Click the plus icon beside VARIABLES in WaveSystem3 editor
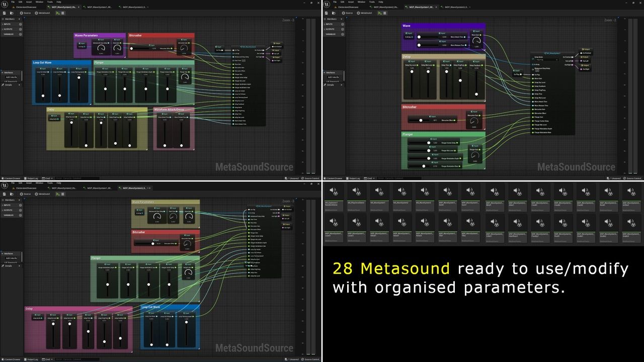 click(x=20, y=215)
